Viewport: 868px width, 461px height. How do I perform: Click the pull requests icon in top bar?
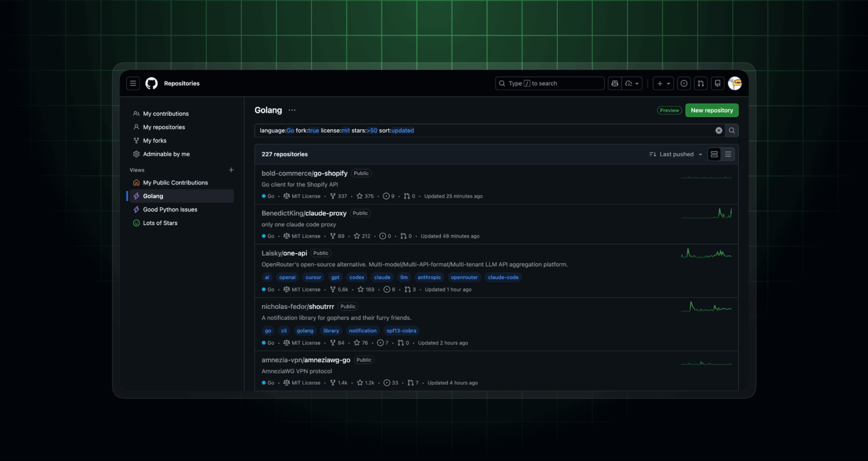coord(701,83)
